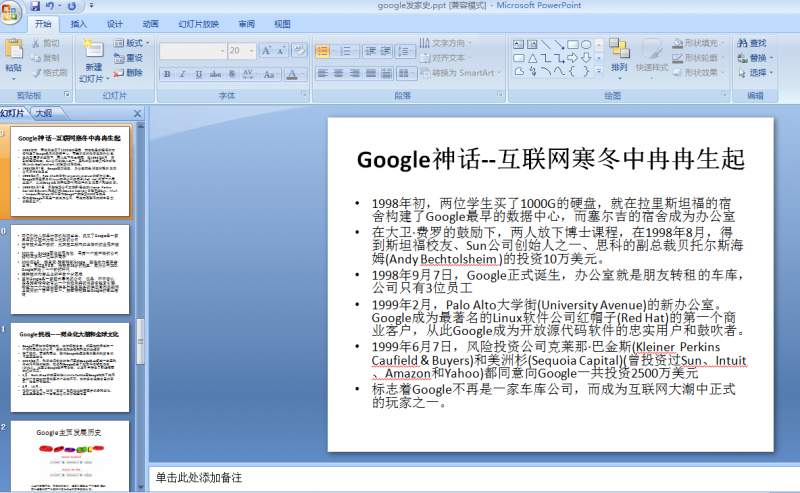Open the font name combo box
Screen dimensions: 800x493
[193, 51]
